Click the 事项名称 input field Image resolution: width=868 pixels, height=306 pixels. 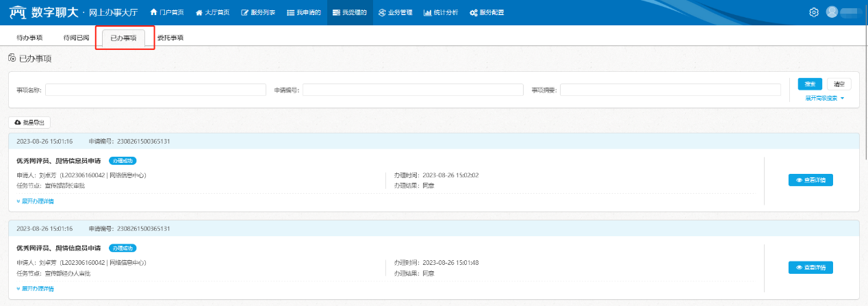coord(155,90)
